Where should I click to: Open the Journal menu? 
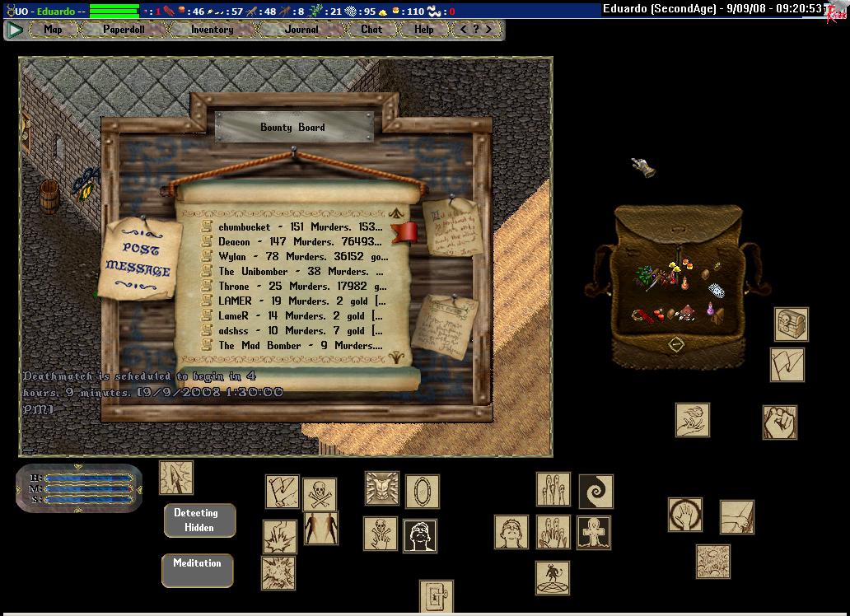click(x=301, y=30)
